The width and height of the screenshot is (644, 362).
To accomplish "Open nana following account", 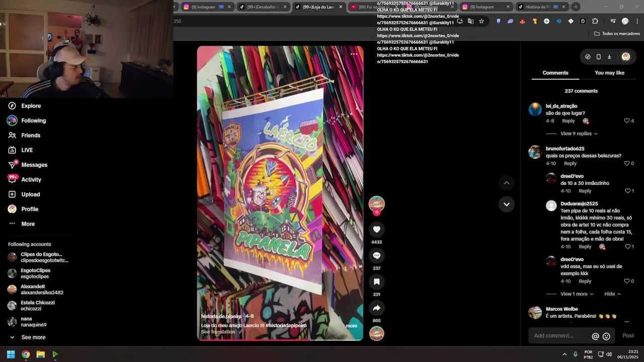I will pyautogui.click(x=28, y=322).
